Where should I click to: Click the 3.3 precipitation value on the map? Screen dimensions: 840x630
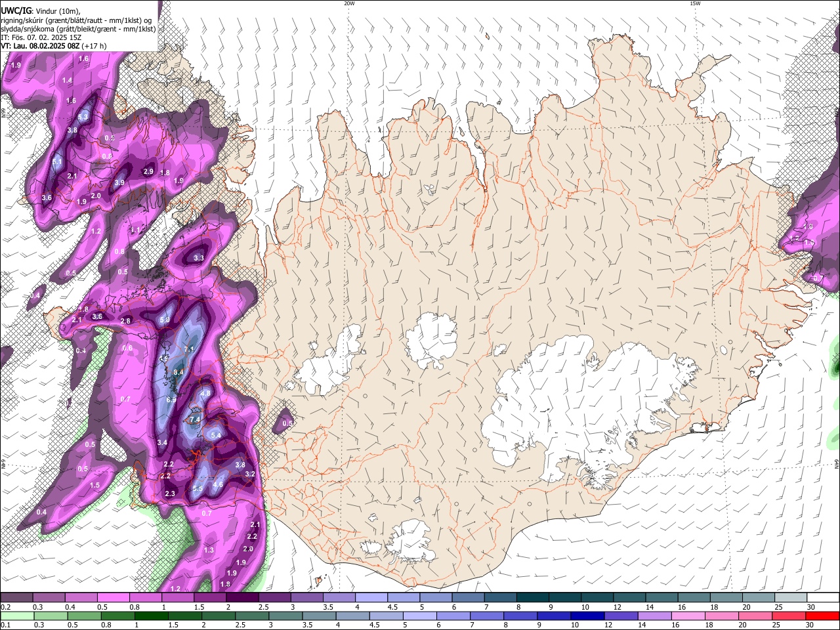[199, 258]
